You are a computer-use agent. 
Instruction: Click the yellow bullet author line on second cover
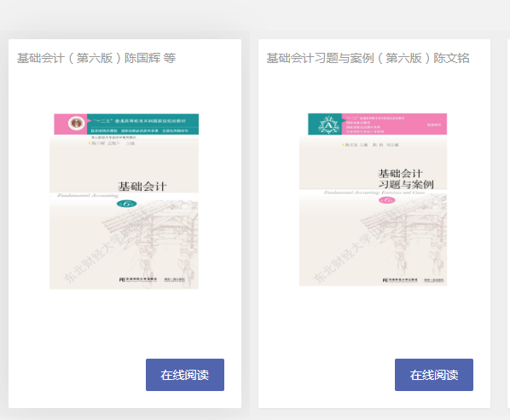[370, 145]
